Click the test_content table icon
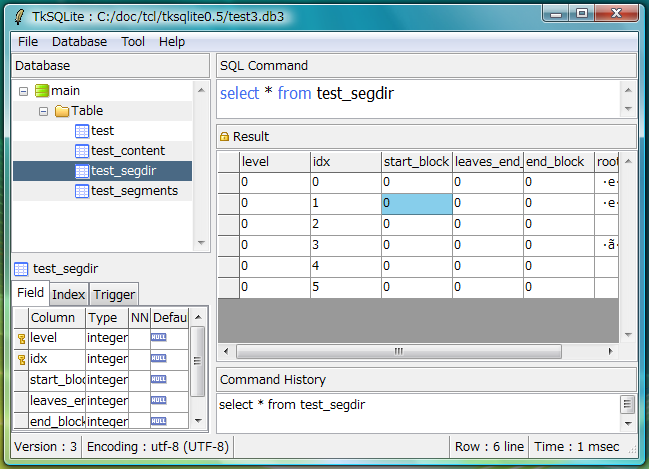The image size is (649, 469). tap(81, 151)
